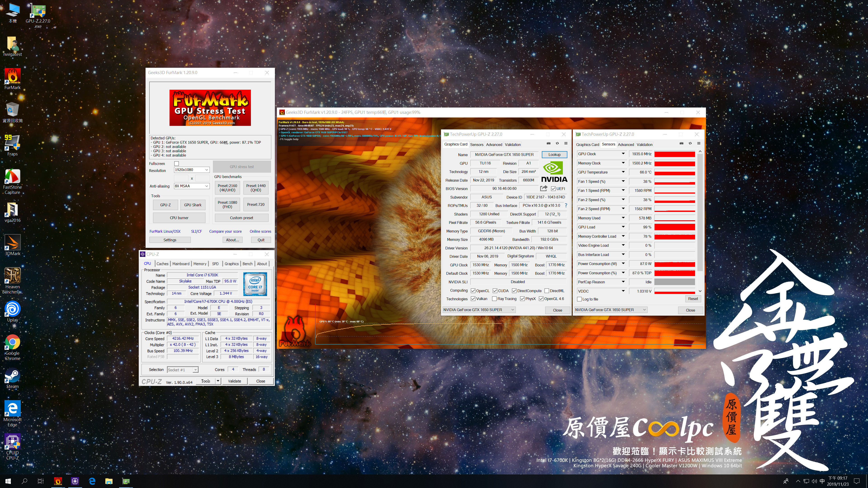This screenshot has height=488, width=868.
Task: Toggle the DirectCompute checkbox in GPU-Z
Action: click(514, 291)
